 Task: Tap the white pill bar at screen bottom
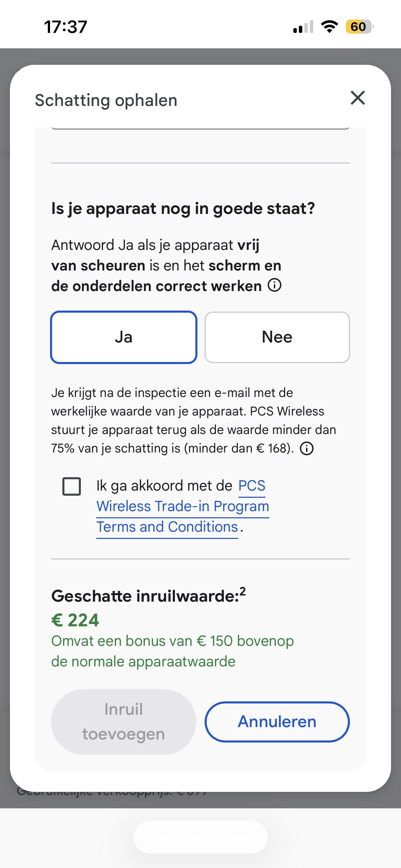(200, 837)
